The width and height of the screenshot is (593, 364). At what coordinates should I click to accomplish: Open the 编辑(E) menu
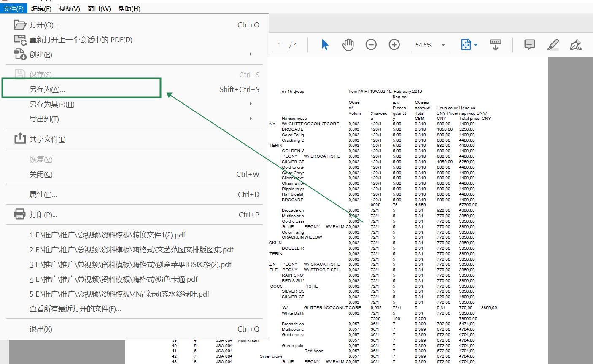[42, 8]
